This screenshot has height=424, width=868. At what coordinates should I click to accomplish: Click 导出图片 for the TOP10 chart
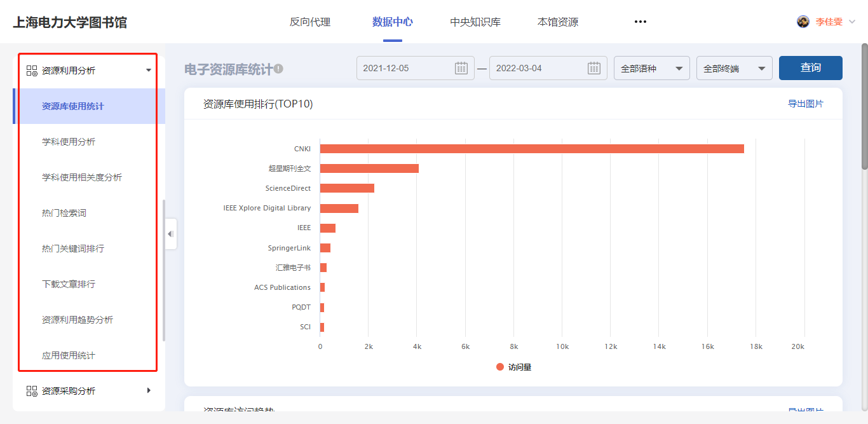[x=806, y=104]
